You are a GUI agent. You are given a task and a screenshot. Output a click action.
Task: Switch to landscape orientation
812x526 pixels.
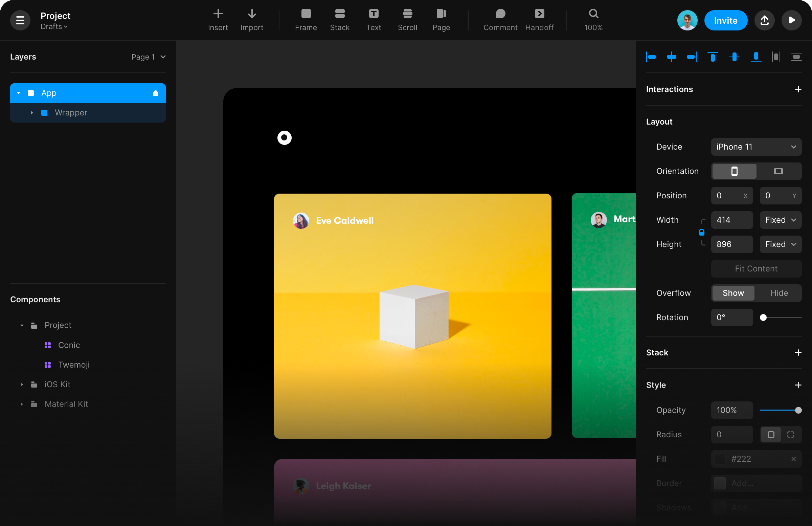tap(778, 171)
